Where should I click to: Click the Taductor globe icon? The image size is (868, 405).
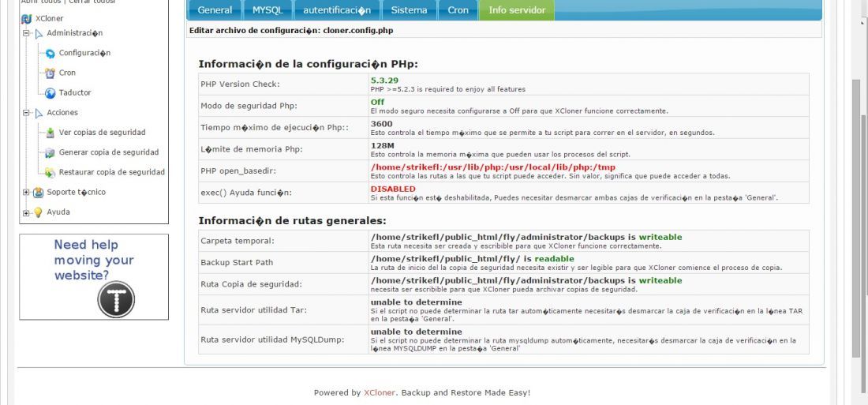51,93
